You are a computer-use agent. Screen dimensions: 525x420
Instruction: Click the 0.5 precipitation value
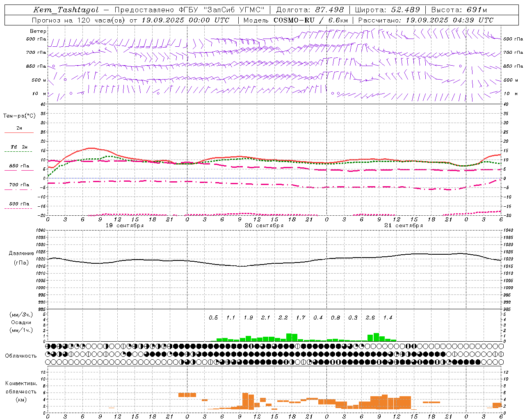(x=213, y=318)
